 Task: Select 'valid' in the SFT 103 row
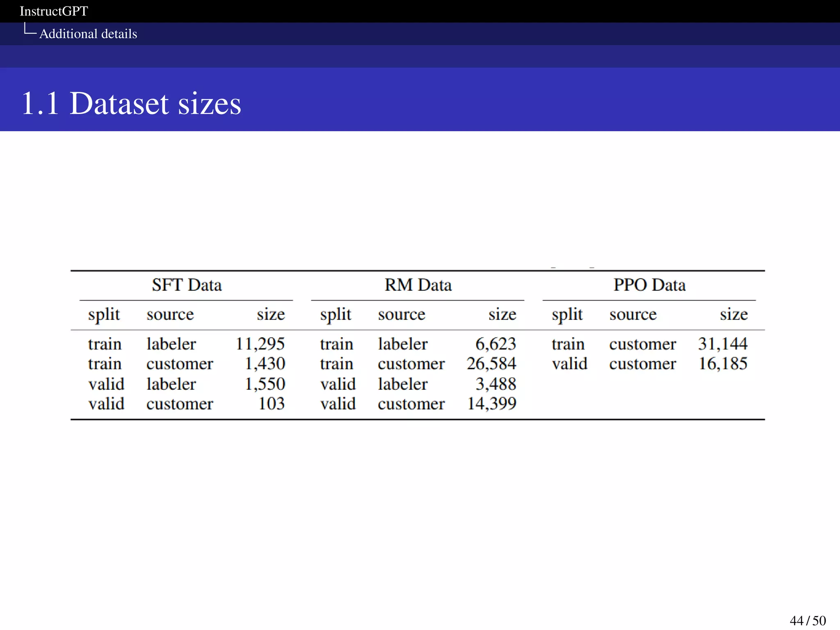[106, 404]
